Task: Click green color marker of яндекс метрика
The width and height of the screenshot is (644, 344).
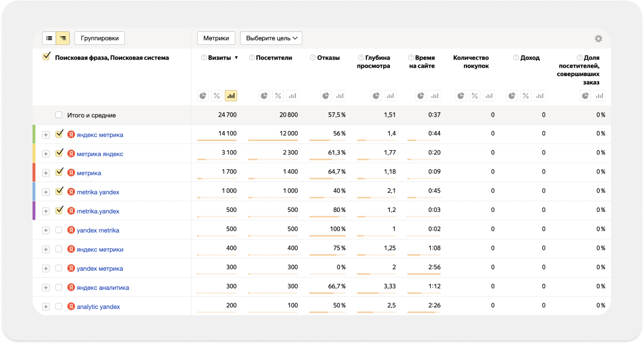Action: (34, 134)
